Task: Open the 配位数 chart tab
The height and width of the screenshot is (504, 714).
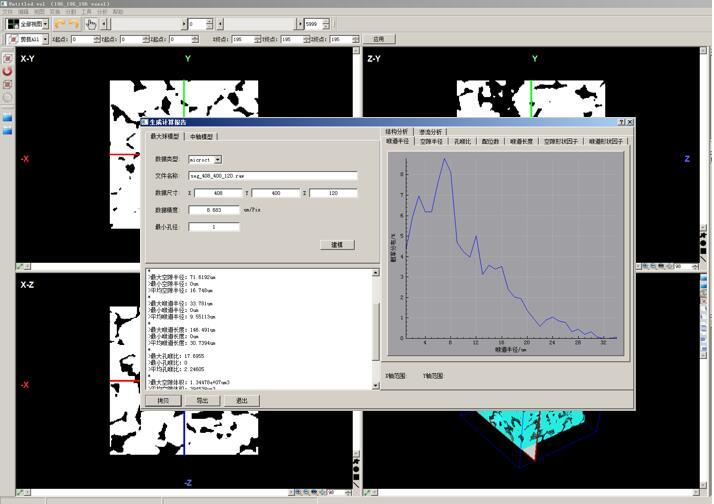Action: [x=490, y=142]
